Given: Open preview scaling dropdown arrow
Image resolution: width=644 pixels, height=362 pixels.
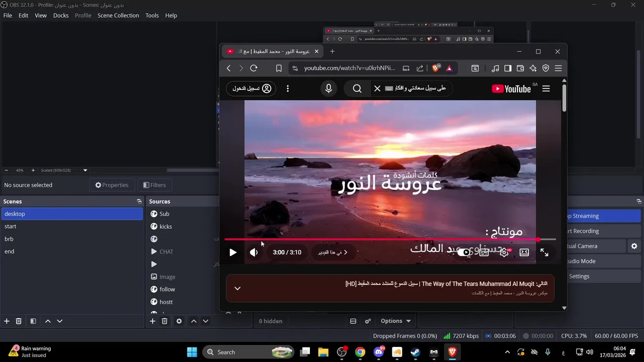Looking at the screenshot, I should click(x=85, y=170).
